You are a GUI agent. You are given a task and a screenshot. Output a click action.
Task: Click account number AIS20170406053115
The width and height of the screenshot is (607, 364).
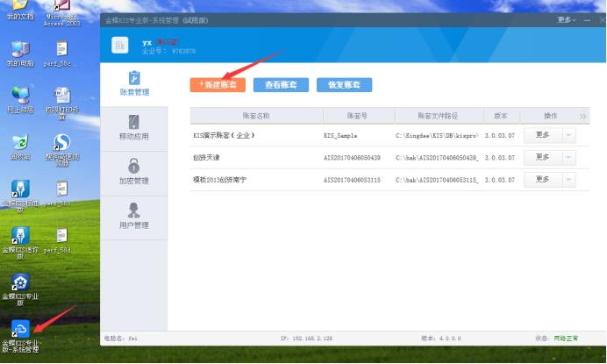(x=352, y=180)
